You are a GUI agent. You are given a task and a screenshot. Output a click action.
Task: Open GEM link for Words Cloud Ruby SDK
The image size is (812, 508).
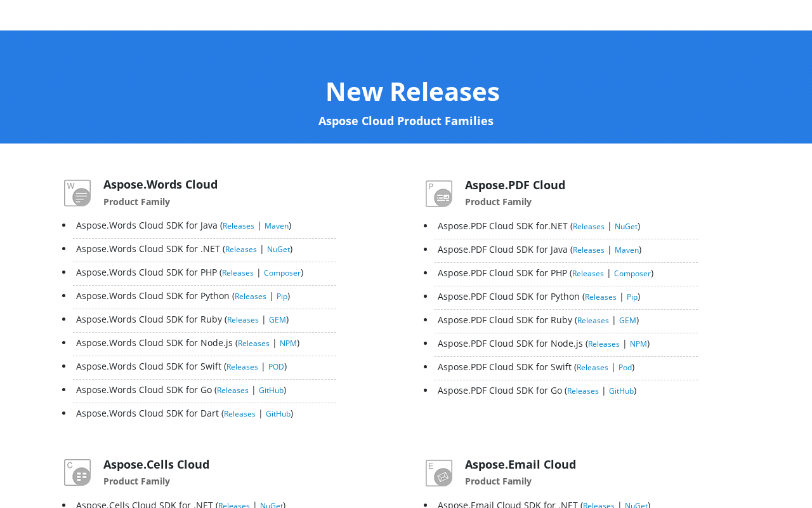[277, 320]
